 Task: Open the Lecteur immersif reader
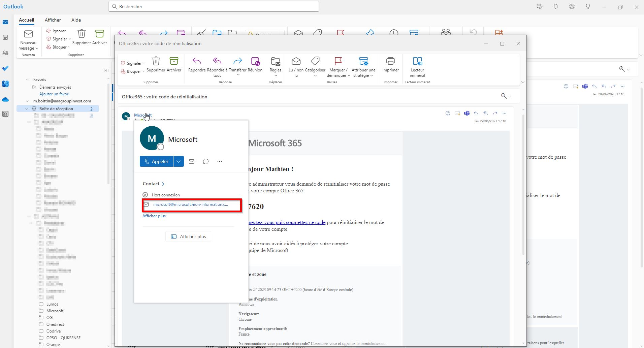[x=417, y=61]
